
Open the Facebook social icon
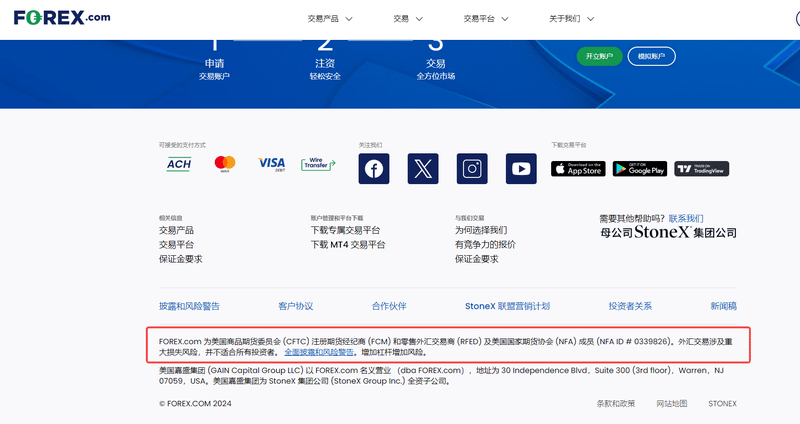click(374, 168)
